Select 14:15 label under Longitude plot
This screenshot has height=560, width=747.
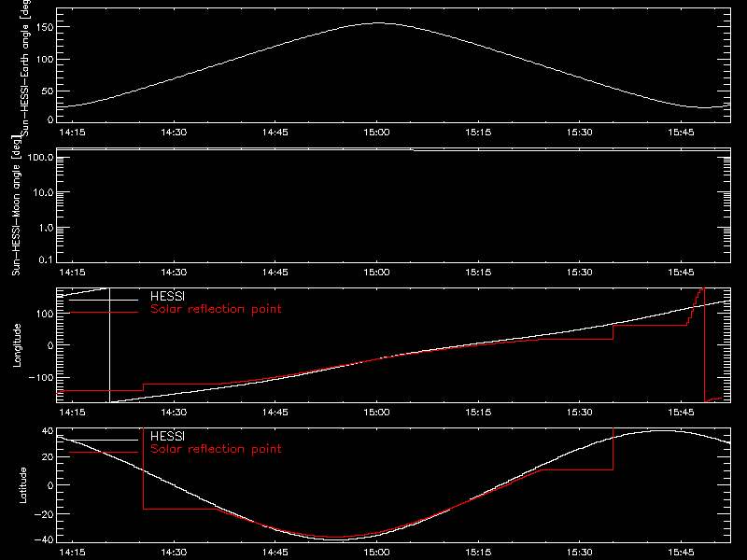pyautogui.click(x=72, y=413)
